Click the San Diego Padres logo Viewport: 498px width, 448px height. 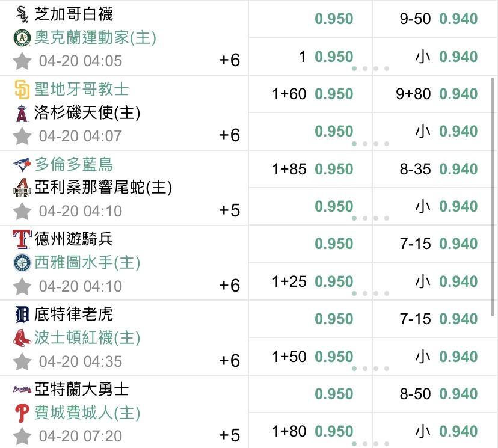(22, 90)
